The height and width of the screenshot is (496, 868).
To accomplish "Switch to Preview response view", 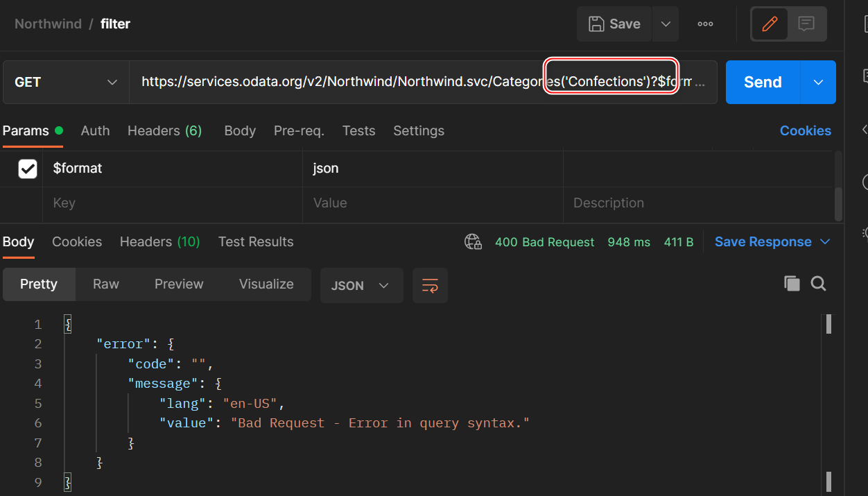I will pos(179,284).
